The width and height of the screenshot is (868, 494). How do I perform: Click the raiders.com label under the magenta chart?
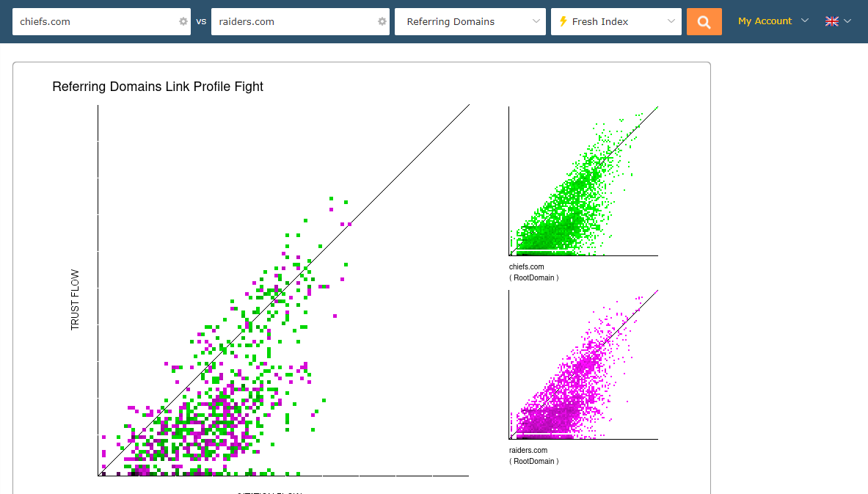coord(528,450)
